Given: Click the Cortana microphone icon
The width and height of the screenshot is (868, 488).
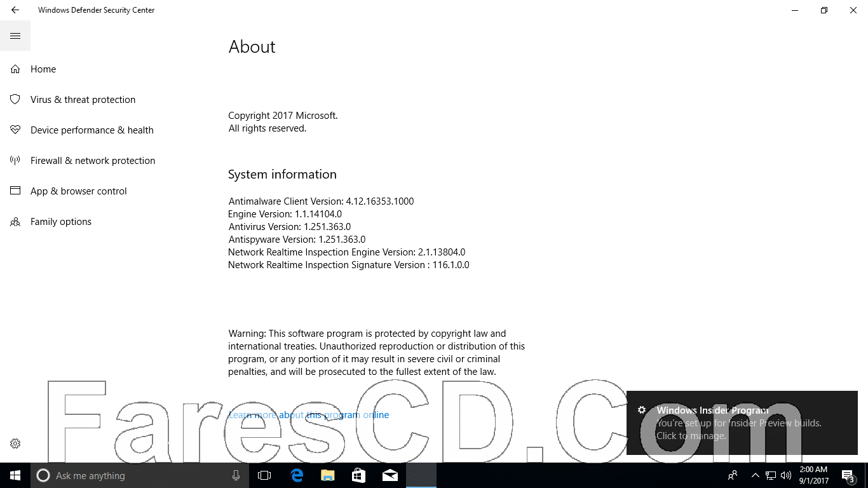Looking at the screenshot, I should point(236,475).
